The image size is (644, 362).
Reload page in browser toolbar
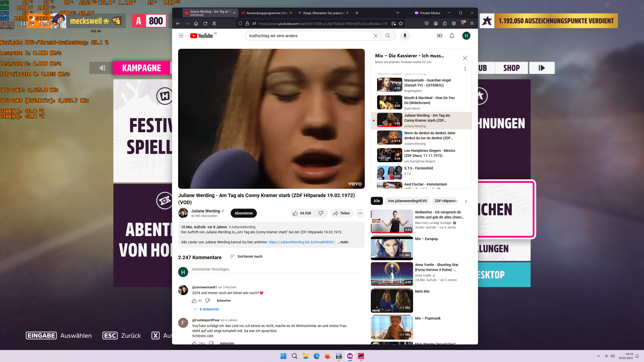pyautogui.click(x=205, y=24)
